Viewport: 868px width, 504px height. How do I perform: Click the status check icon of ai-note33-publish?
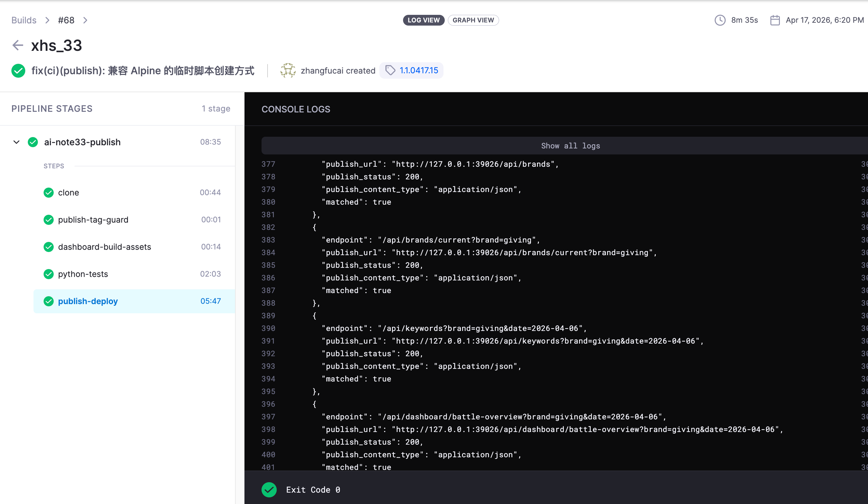tap(33, 142)
